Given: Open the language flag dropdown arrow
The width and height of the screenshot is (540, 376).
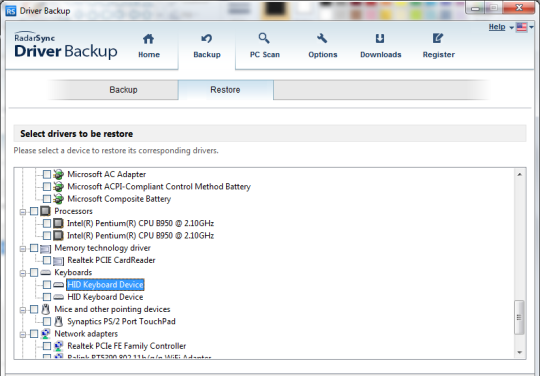Looking at the screenshot, I should point(531,27).
